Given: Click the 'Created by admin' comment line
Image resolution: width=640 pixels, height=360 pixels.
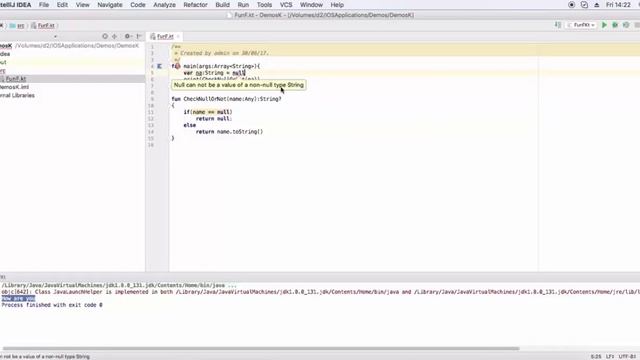Looking at the screenshot, I should click(x=222, y=53).
